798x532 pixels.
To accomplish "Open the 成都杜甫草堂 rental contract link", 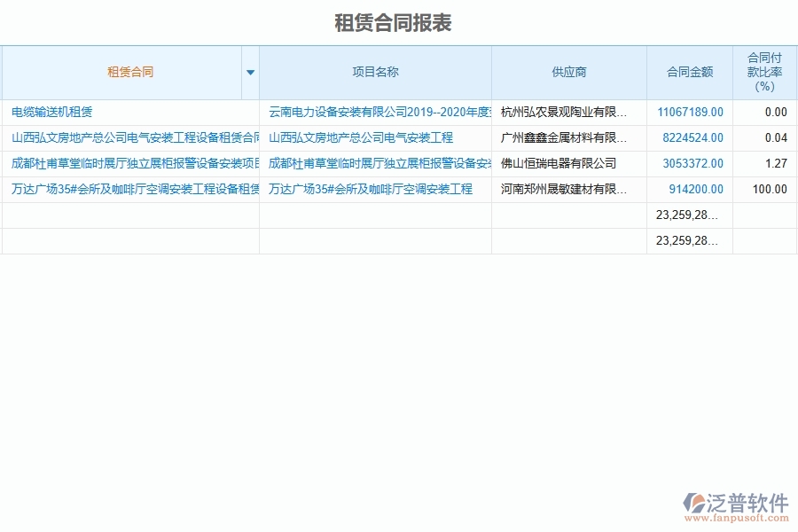I will (135, 164).
